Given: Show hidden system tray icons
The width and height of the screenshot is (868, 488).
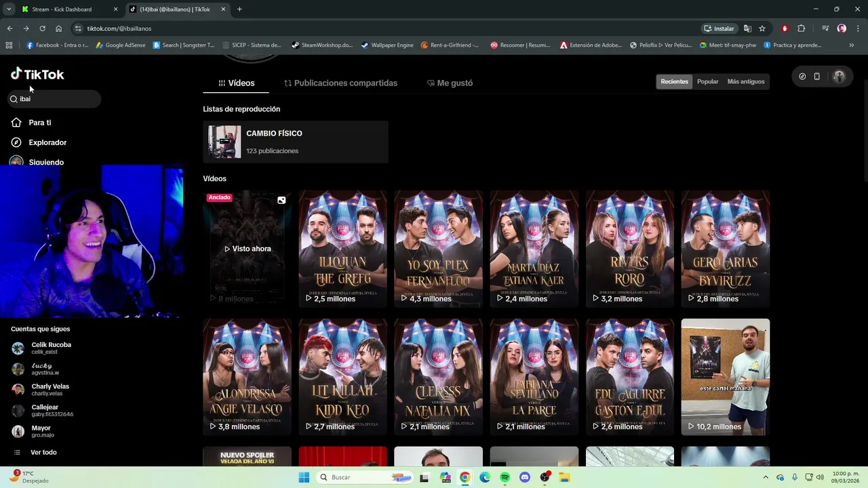Looking at the screenshot, I should click(x=766, y=477).
